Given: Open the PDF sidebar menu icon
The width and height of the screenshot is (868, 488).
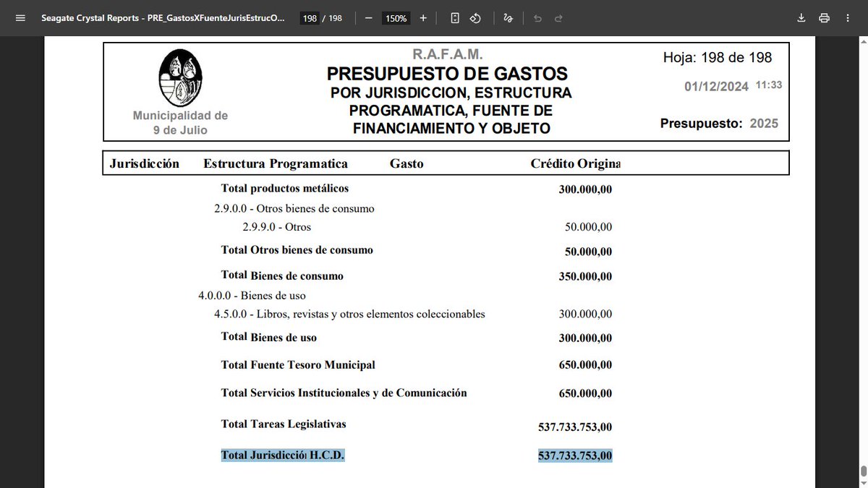Looking at the screenshot, I should pyautogui.click(x=20, y=18).
